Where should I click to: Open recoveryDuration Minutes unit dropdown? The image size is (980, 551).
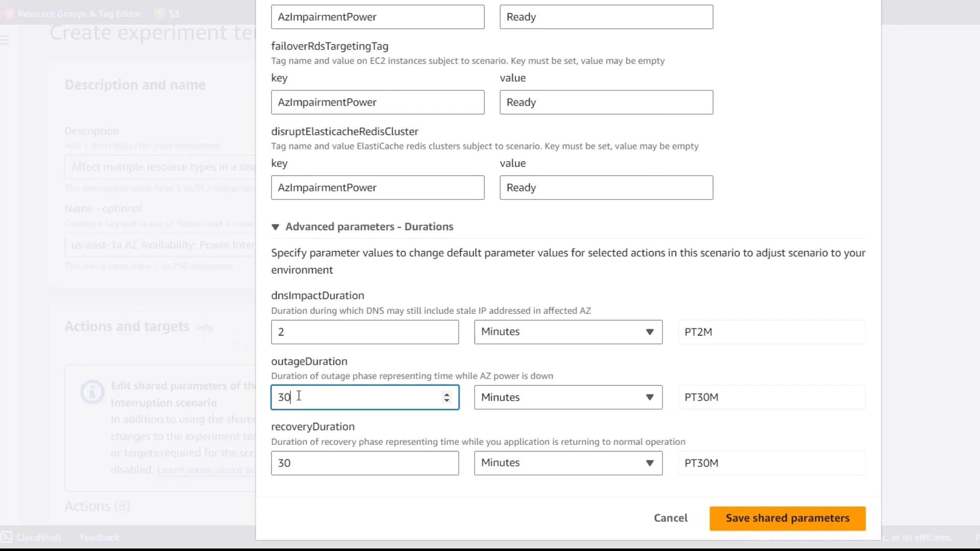(x=568, y=463)
